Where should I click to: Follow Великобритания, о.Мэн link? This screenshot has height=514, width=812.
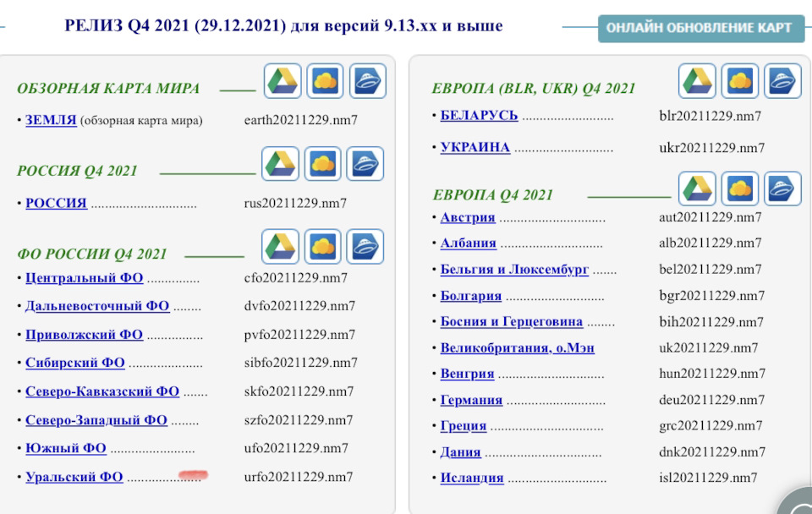click(x=518, y=347)
